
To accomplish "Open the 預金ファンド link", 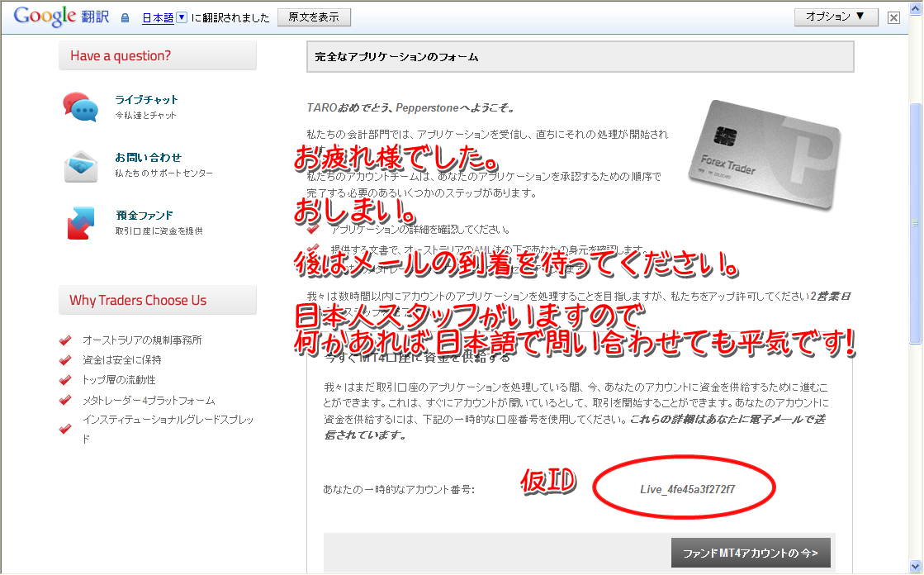I will point(145,216).
